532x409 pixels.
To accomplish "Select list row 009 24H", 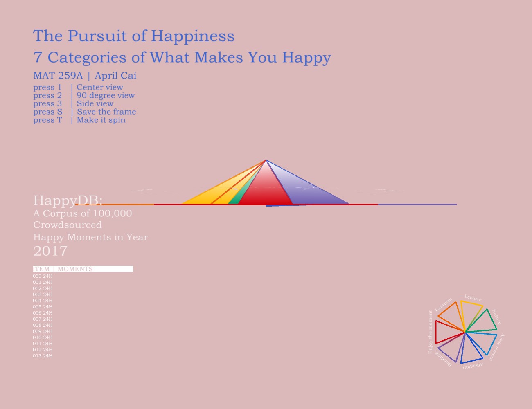I will (43, 331).
